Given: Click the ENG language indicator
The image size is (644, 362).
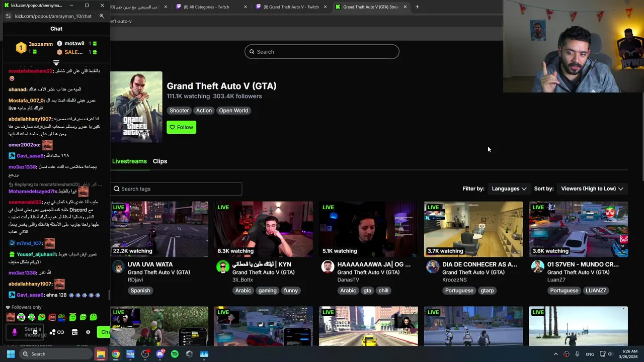Looking at the screenshot, I should (590, 354).
